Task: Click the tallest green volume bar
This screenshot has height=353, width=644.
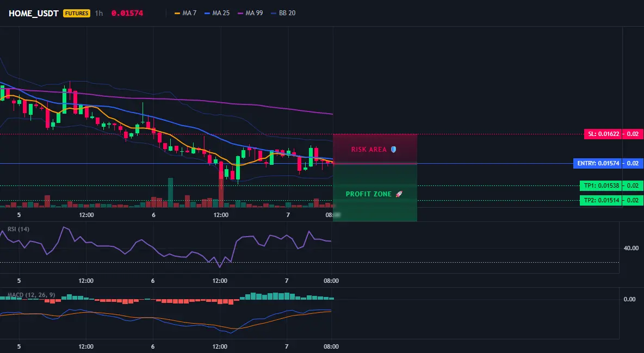Action: [170, 193]
